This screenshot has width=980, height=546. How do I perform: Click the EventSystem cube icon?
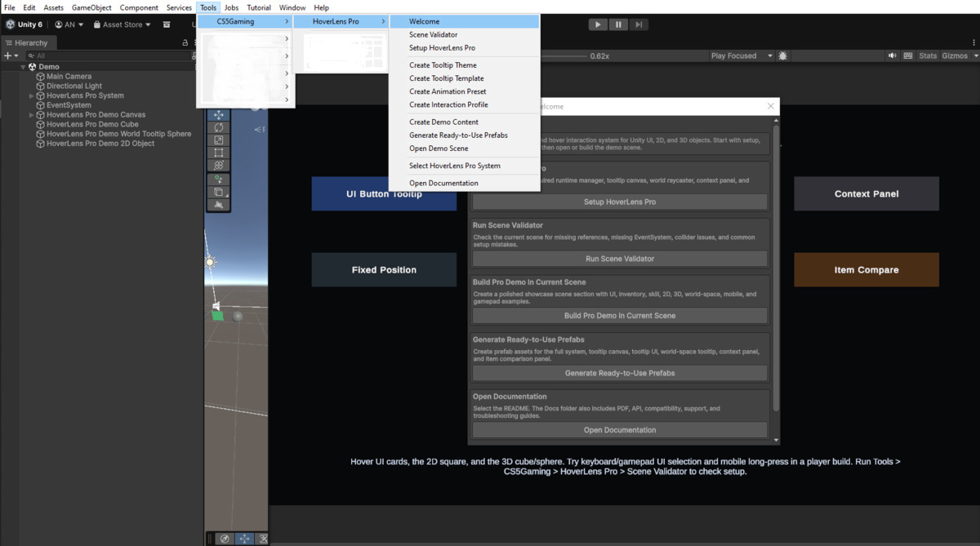click(x=41, y=105)
